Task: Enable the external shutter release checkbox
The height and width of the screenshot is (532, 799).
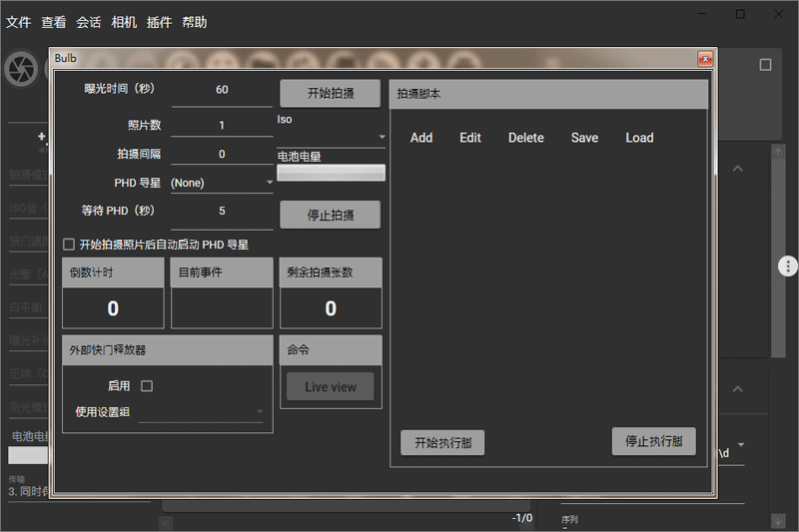Action: (x=147, y=386)
